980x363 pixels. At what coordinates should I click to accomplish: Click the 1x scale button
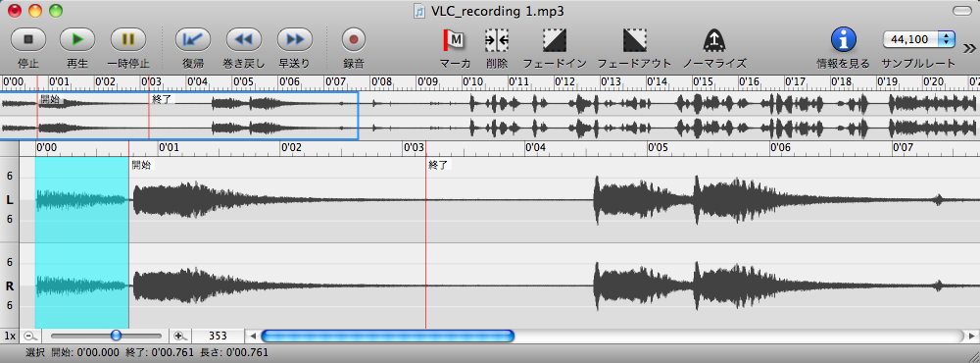tap(10, 336)
